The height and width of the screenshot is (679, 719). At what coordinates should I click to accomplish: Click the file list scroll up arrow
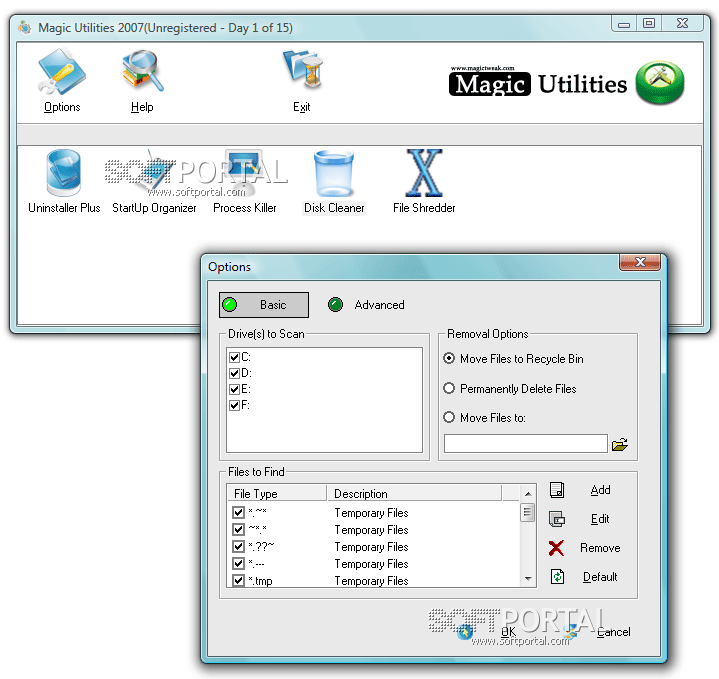tap(528, 494)
